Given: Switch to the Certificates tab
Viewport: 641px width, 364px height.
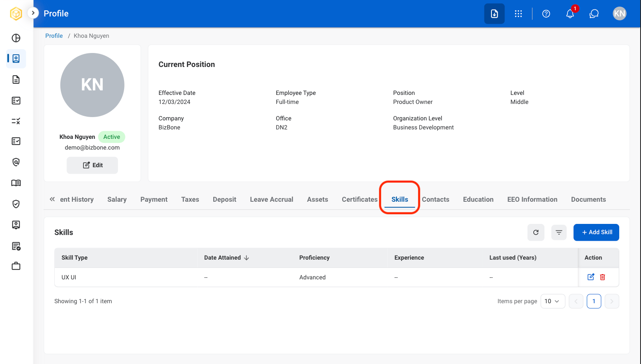Looking at the screenshot, I should [360, 199].
